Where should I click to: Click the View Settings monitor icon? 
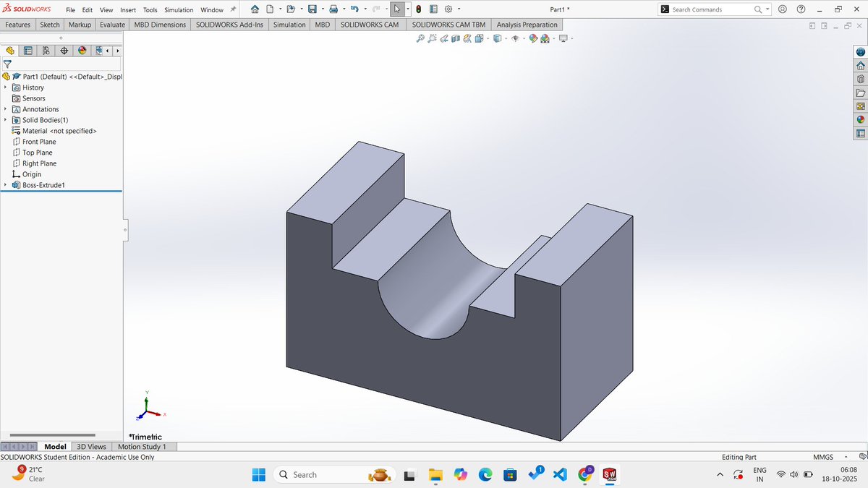[563, 38]
